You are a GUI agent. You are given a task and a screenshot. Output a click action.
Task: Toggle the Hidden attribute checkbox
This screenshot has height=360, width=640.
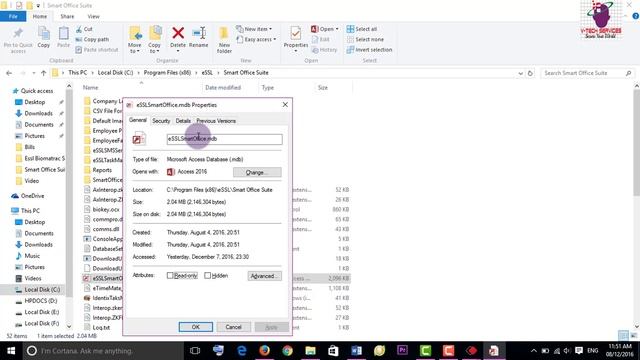pyautogui.click(x=207, y=276)
